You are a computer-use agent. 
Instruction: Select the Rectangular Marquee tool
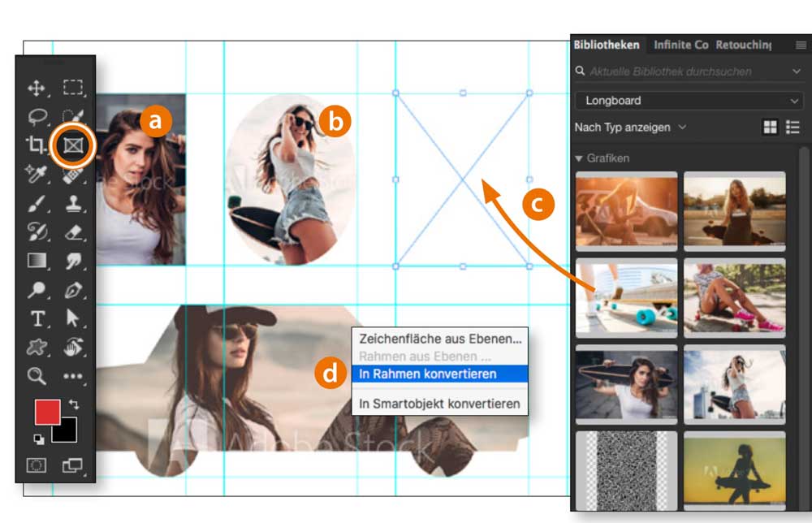pyautogui.click(x=73, y=88)
